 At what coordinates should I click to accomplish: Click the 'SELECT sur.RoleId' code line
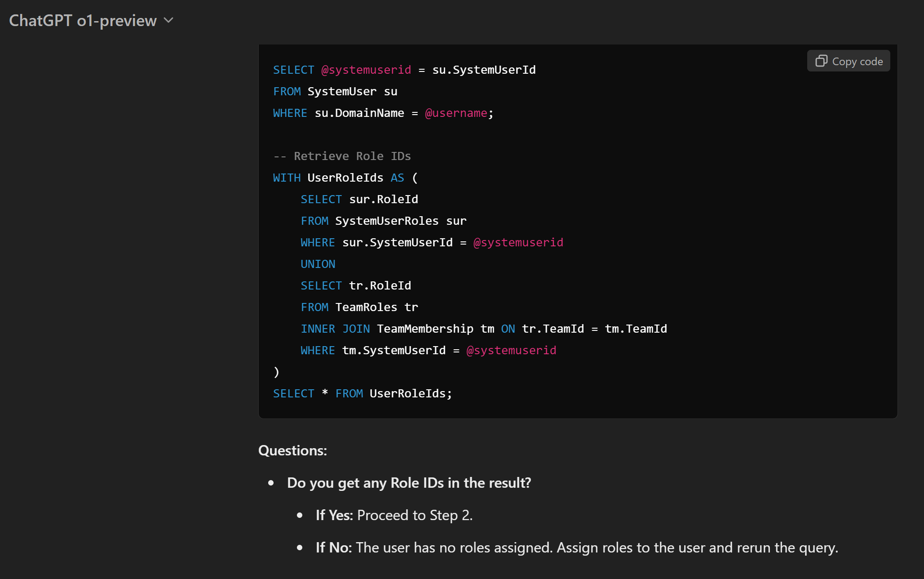359,199
